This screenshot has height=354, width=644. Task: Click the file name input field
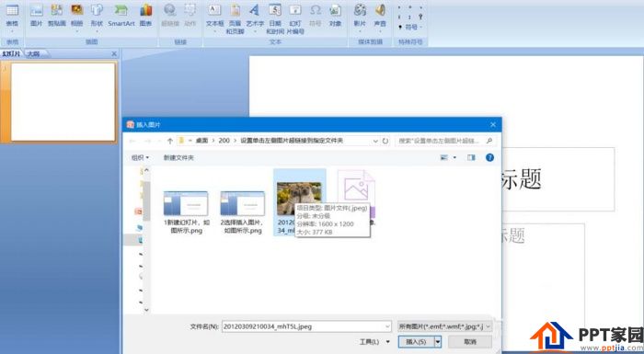pos(306,326)
